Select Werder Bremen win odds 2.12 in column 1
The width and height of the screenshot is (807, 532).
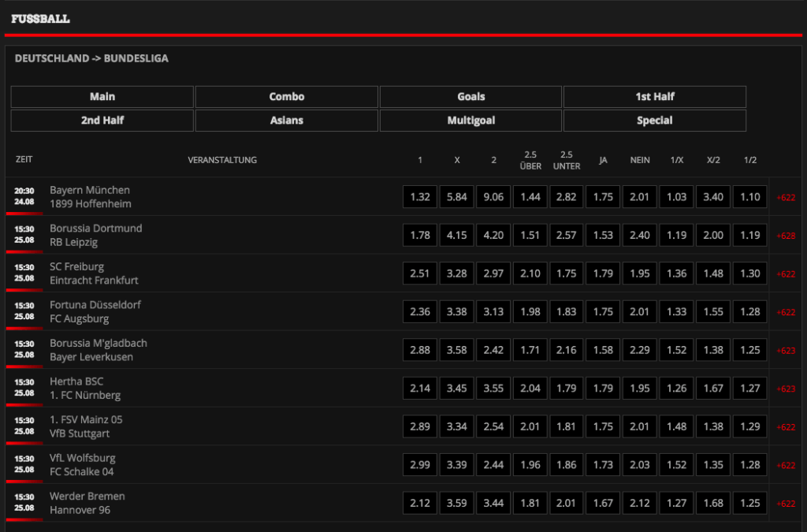click(420, 503)
